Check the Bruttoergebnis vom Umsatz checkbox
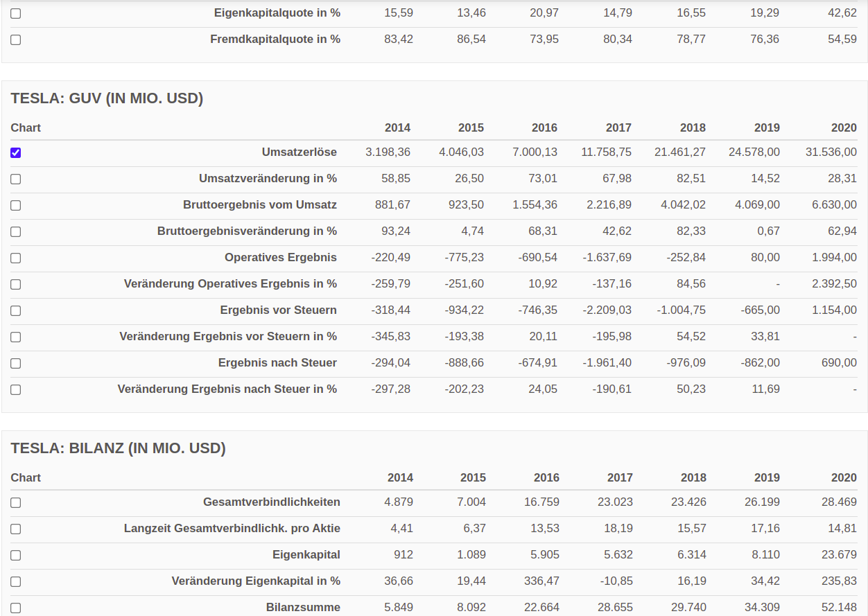868x616 pixels. tap(16, 206)
